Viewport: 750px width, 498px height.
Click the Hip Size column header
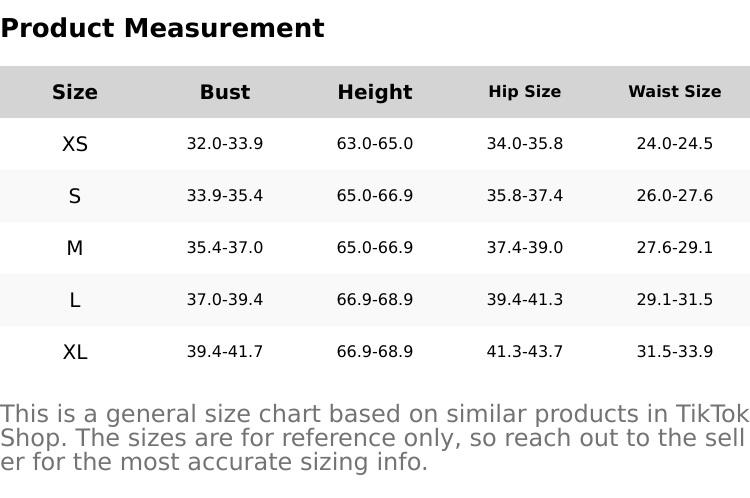(x=525, y=92)
